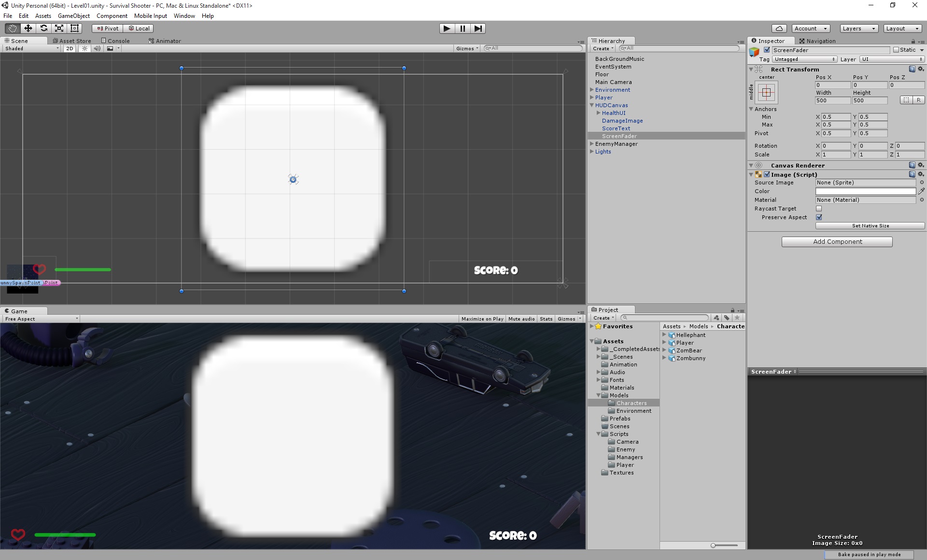Pick a Source Image sprite

(x=922, y=182)
